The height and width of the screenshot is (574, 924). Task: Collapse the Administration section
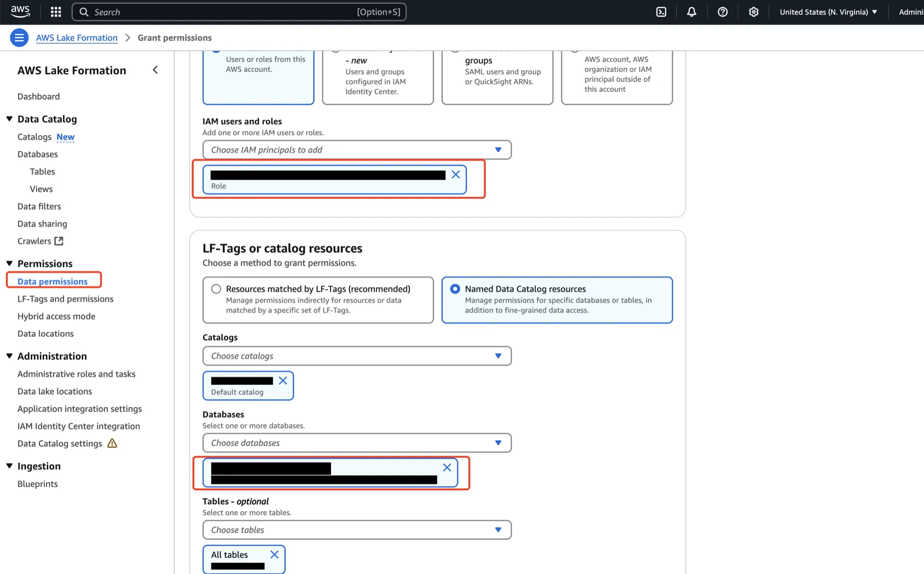click(x=9, y=356)
